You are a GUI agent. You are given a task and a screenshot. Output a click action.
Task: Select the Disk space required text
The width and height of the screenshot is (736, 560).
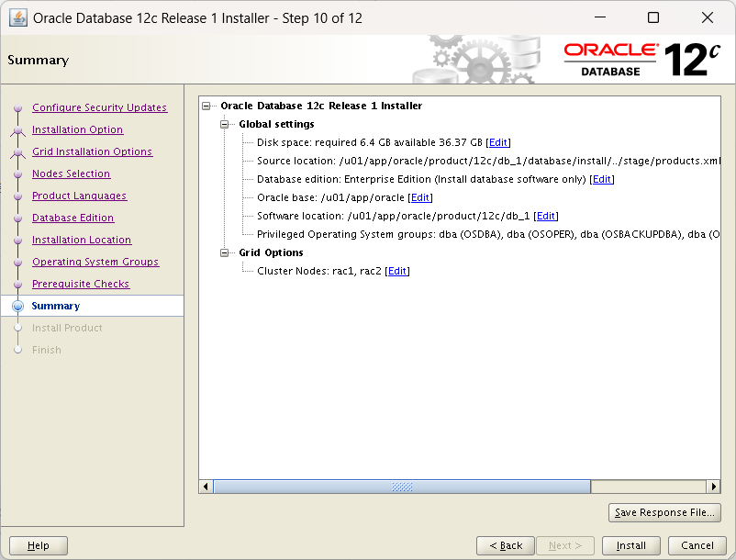click(x=370, y=142)
